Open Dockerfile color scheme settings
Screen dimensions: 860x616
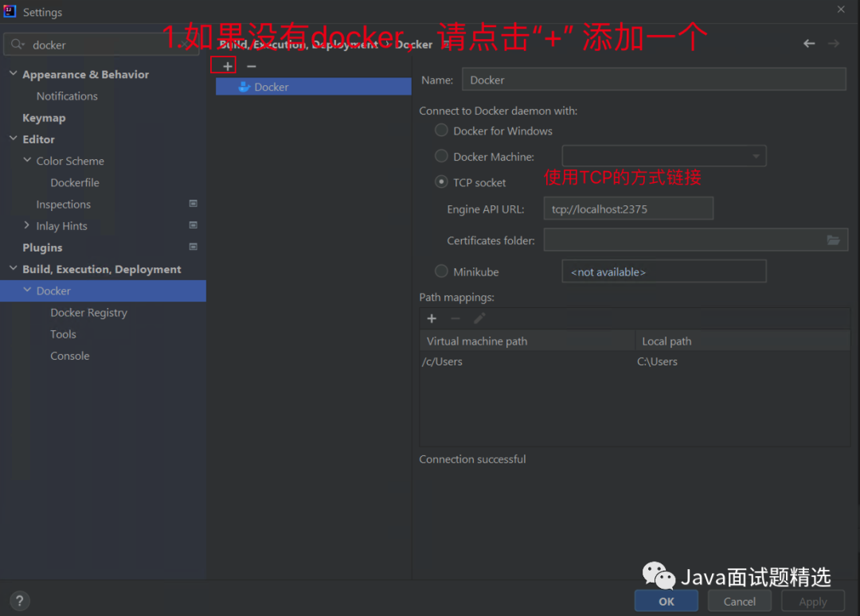pyautogui.click(x=75, y=182)
